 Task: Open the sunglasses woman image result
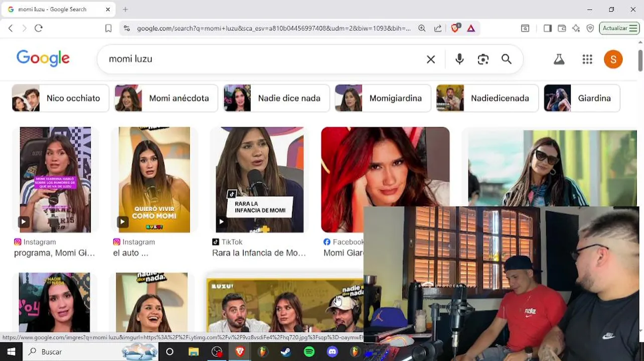(552, 168)
